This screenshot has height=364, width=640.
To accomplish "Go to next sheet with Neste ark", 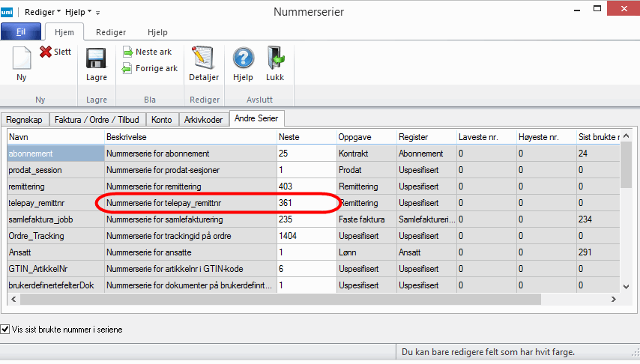I will click(128, 52).
